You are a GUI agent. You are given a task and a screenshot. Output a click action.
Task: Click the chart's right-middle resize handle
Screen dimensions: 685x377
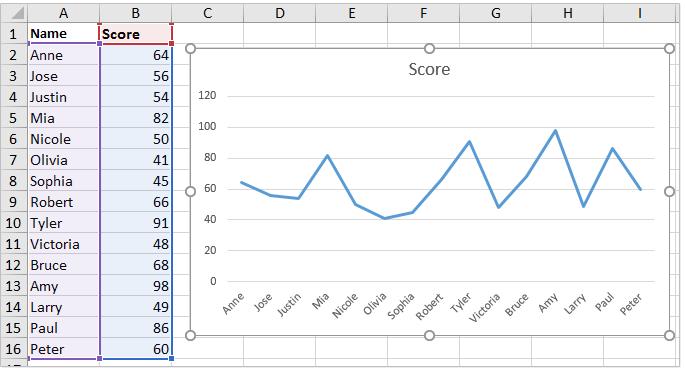pyautogui.click(x=669, y=191)
